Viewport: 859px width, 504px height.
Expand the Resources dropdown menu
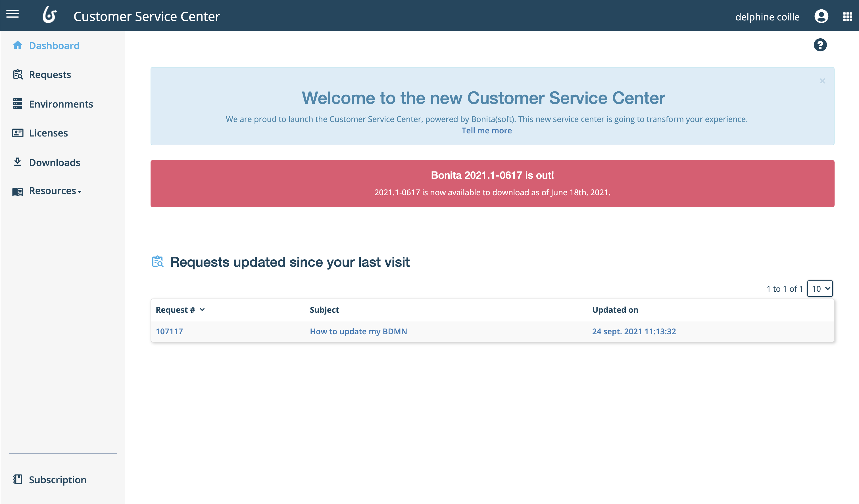[55, 191]
